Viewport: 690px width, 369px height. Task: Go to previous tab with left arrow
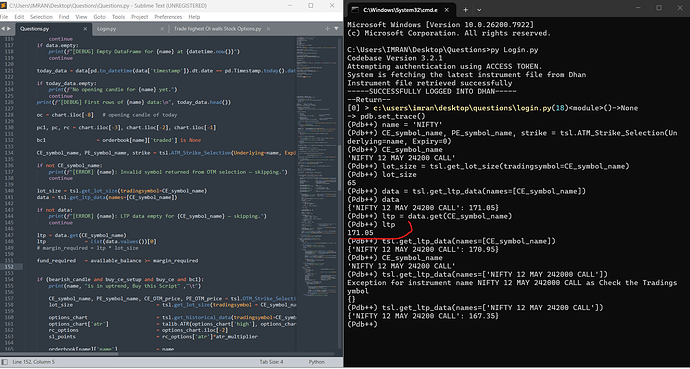pyautogui.click(x=3, y=29)
